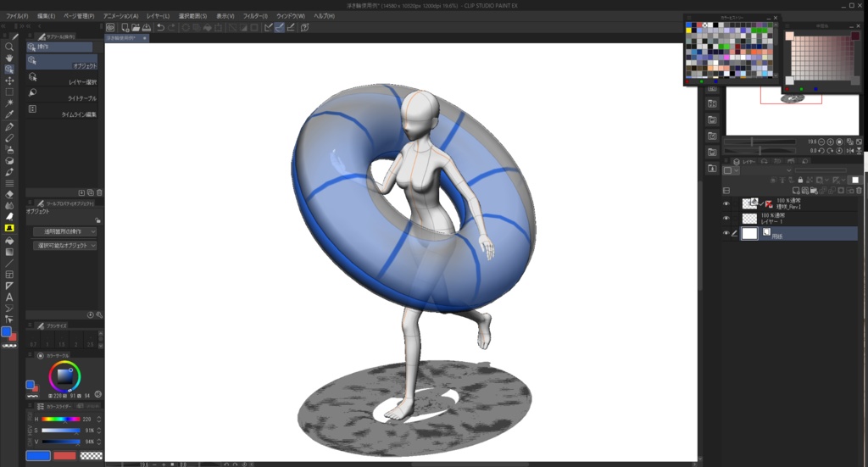Toggle snap to ruler in command bar
Screen dimensions: 868x467
coord(269,27)
